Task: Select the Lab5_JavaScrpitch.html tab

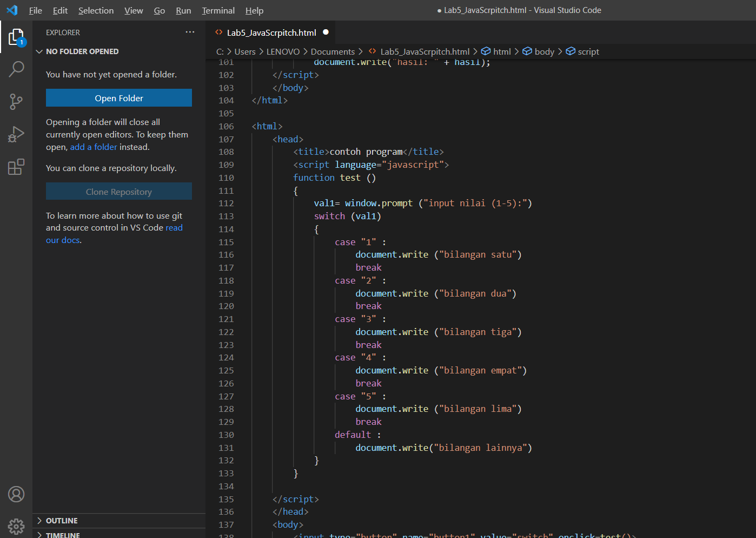Action: click(x=270, y=32)
